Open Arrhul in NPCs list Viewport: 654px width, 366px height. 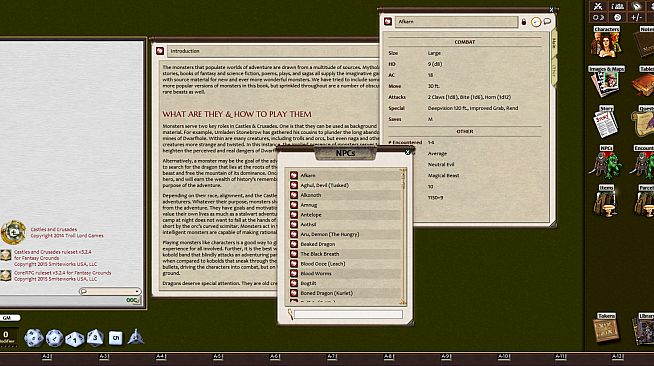coord(345,224)
